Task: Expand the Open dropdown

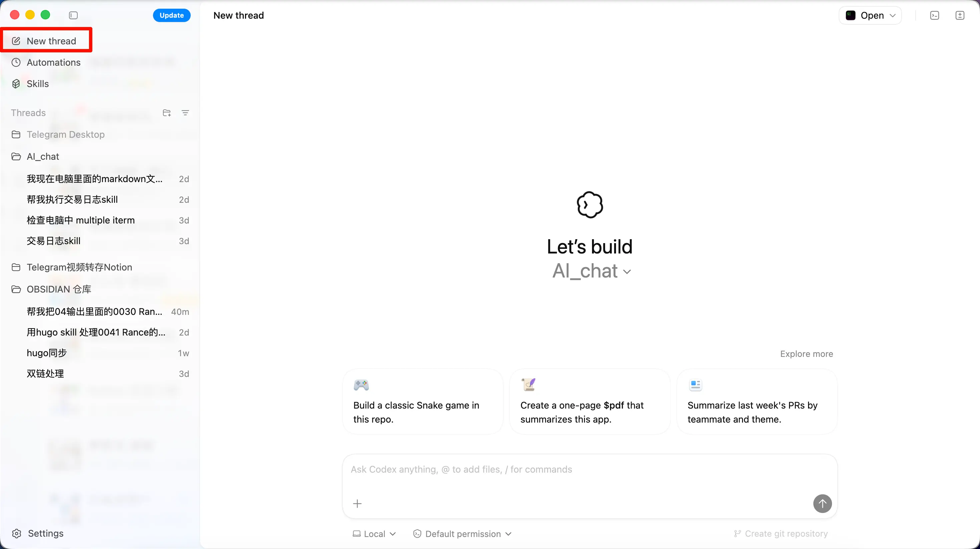Action: (x=870, y=15)
